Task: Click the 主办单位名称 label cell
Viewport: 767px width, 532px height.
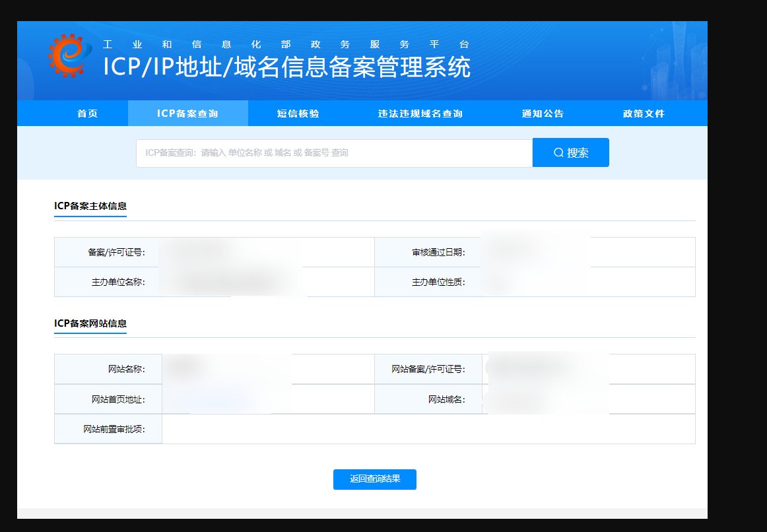Action: (108, 282)
